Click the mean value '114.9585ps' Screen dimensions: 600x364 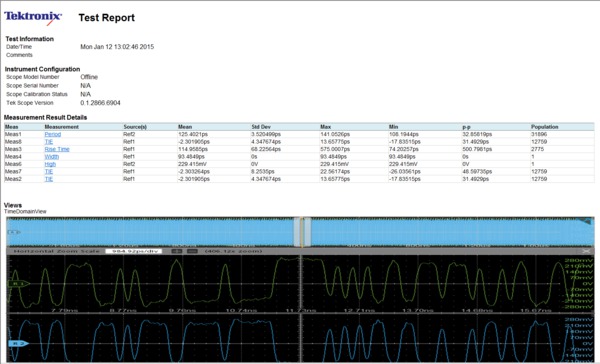pyautogui.click(x=193, y=149)
